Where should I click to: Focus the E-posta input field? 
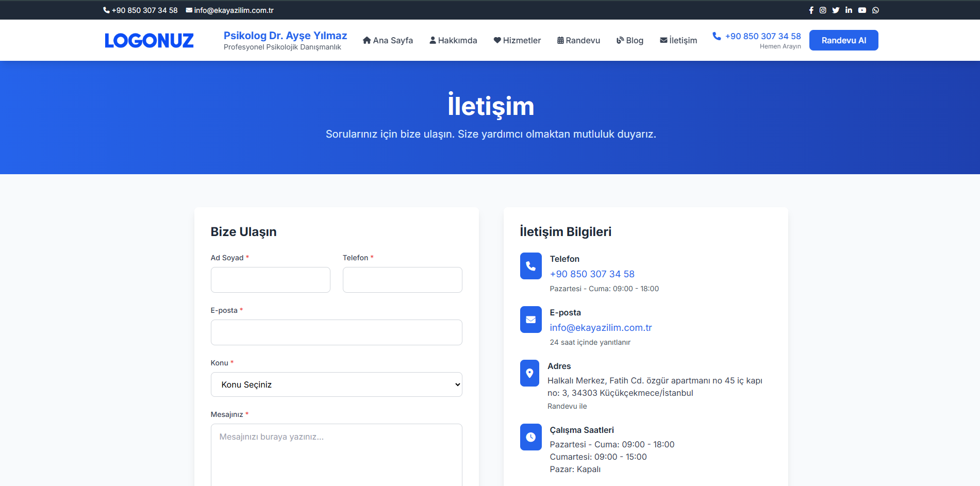[336, 332]
